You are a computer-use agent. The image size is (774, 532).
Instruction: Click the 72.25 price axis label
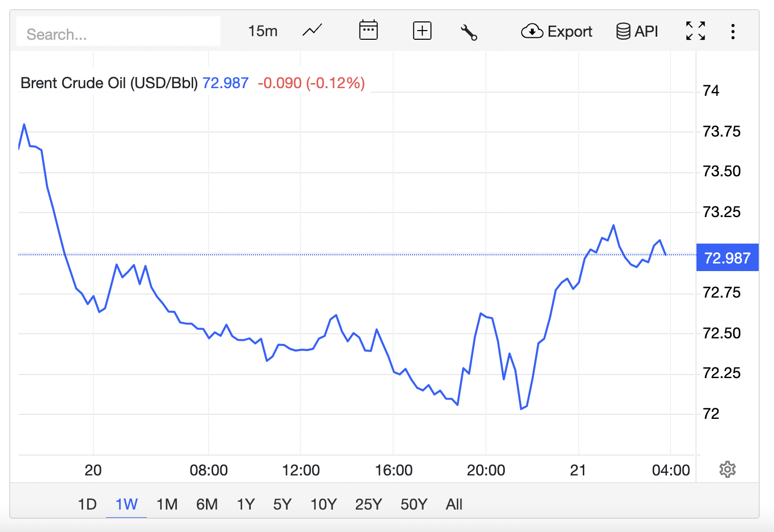(721, 373)
